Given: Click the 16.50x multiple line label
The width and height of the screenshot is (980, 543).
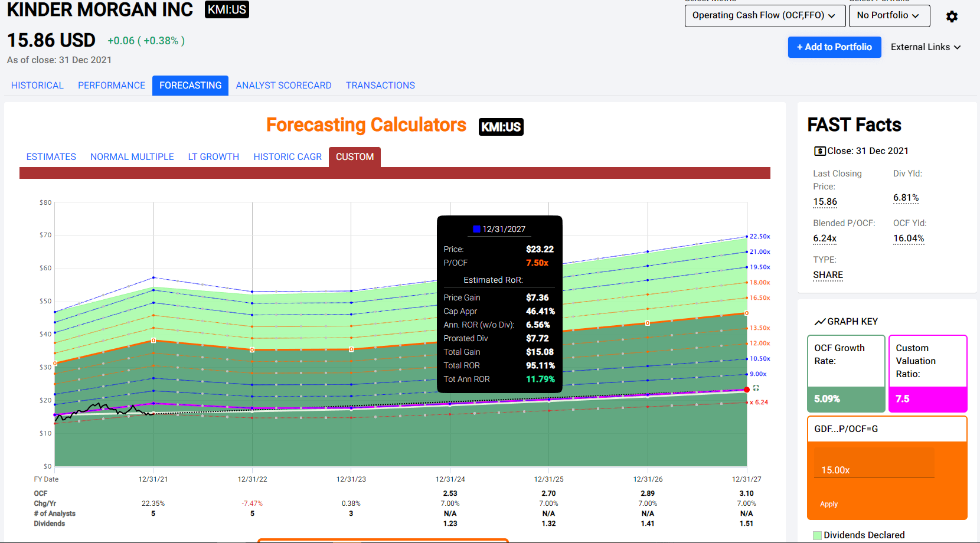Looking at the screenshot, I should coord(760,298).
